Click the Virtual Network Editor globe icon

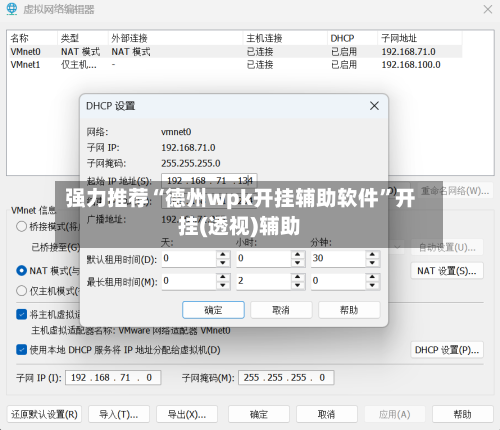(x=12, y=9)
